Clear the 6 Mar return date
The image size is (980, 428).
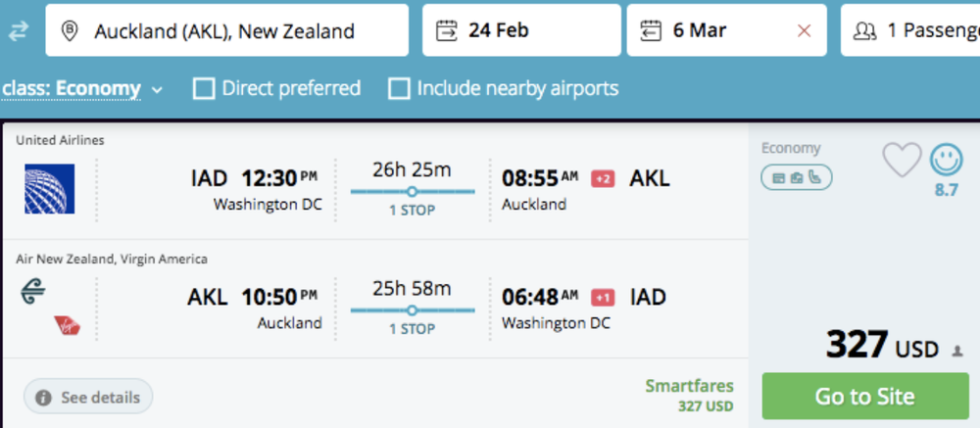[x=805, y=30]
